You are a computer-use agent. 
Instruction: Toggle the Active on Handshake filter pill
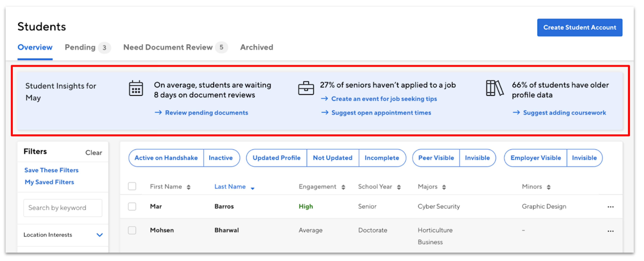(166, 158)
